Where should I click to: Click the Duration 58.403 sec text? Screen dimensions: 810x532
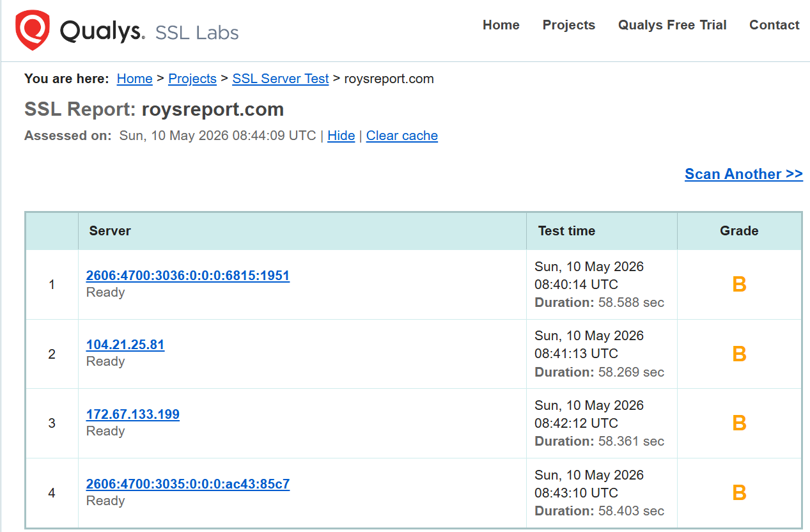click(600, 511)
